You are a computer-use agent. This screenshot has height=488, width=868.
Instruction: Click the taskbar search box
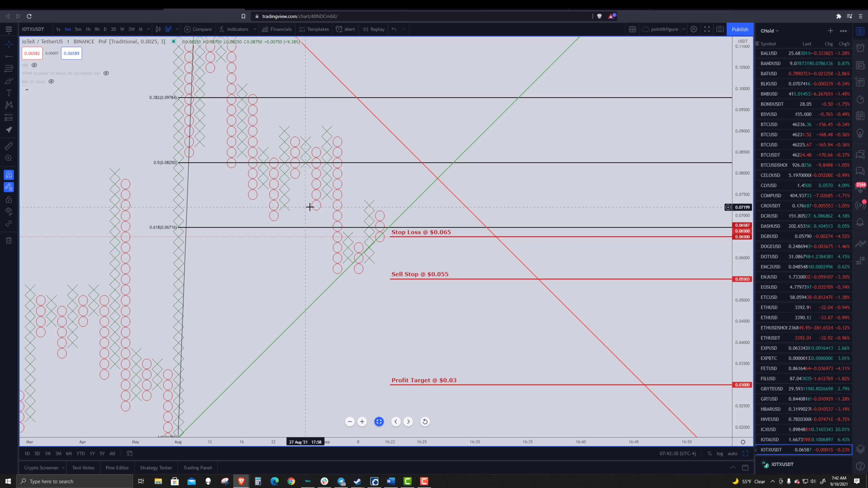tap(75, 481)
